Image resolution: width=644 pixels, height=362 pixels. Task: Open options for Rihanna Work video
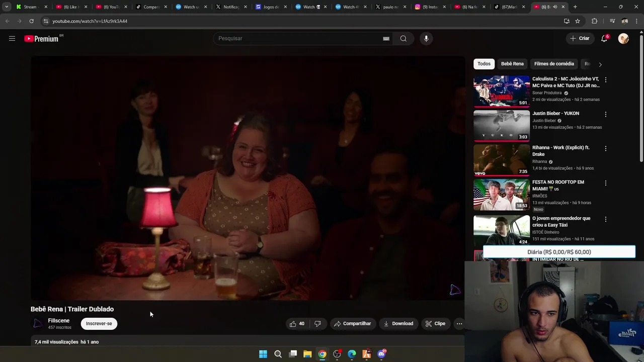pos(605,148)
